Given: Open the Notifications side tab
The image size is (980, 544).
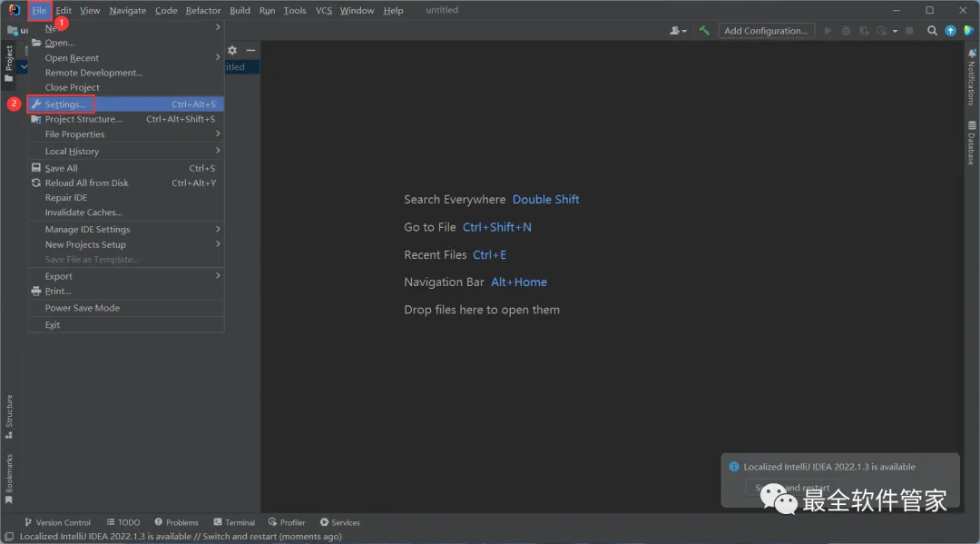Looking at the screenshot, I should [x=971, y=77].
